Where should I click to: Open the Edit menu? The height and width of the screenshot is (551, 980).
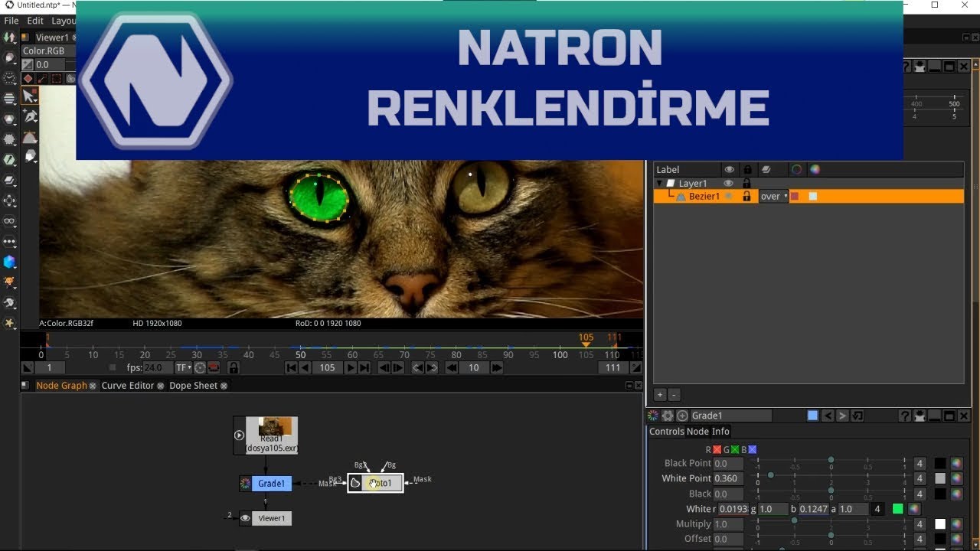pyautogui.click(x=35, y=21)
